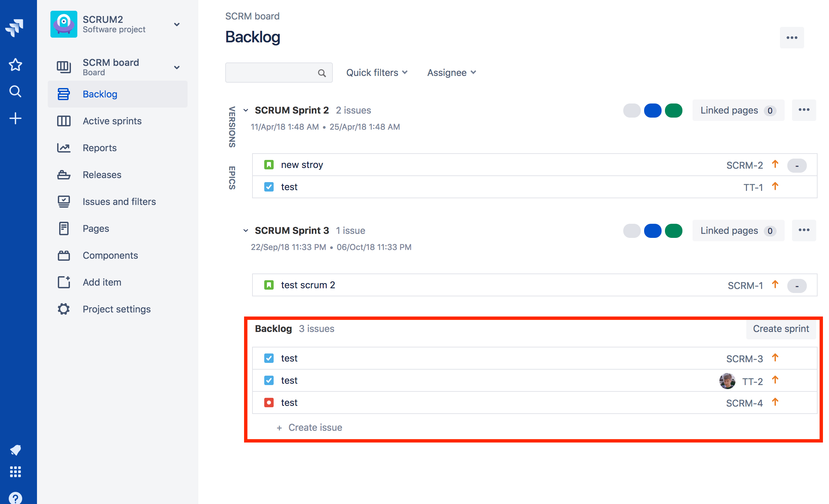
Task: Expand the SCRUM2 project switcher
Action: (x=177, y=24)
